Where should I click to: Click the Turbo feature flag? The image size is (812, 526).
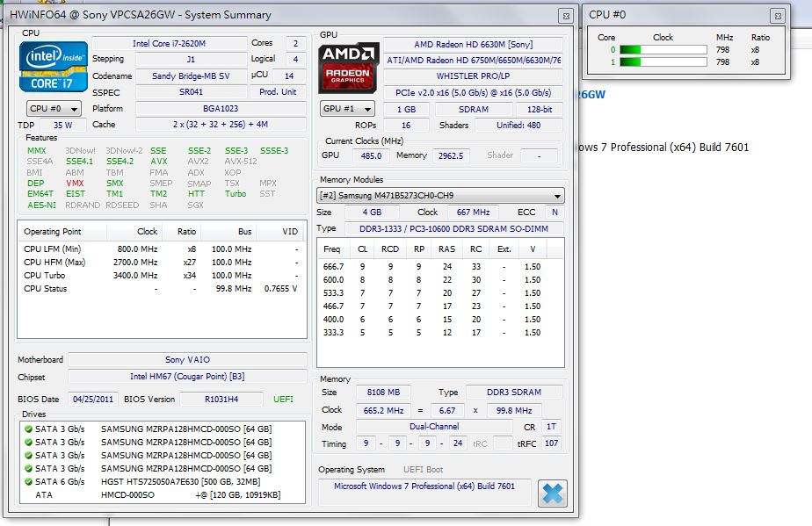tap(236, 193)
